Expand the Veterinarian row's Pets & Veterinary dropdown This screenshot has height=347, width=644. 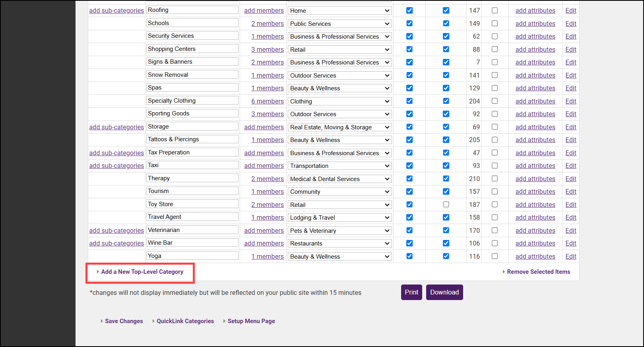(339, 231)
